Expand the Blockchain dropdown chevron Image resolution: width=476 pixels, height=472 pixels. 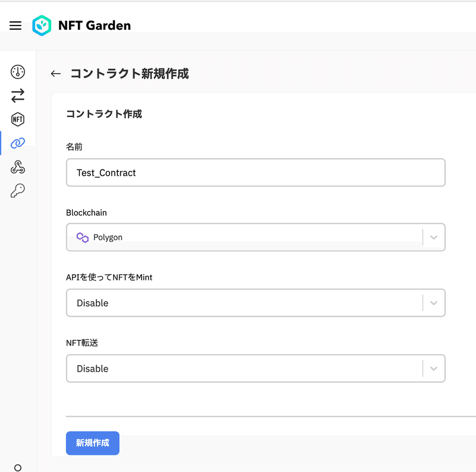434,237
